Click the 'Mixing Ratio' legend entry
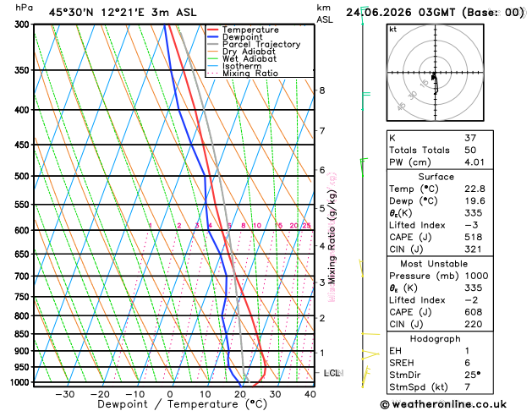The height and width of the screenshot is (411, 532). click(x=243, y=74)
